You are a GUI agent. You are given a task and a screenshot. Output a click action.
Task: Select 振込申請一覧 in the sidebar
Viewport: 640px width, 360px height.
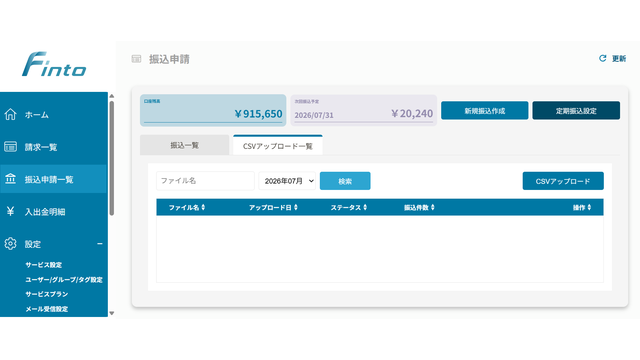pos(53,179)
